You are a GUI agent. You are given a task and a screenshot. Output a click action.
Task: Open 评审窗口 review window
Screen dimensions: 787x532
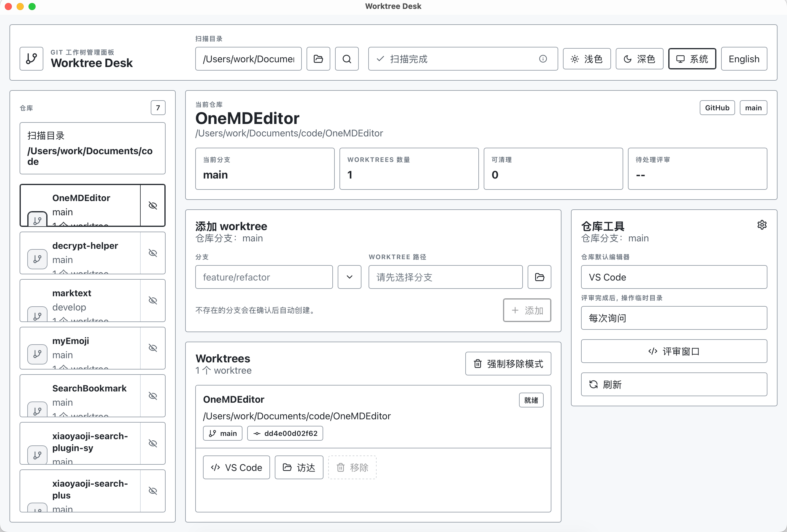point(674,351)
